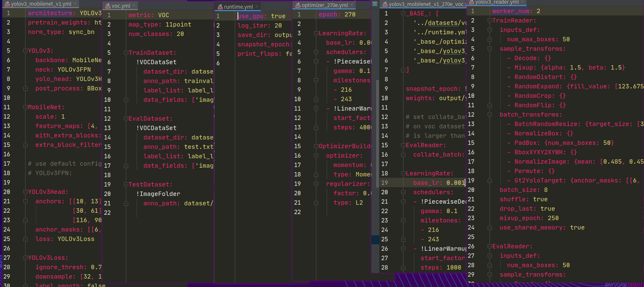
Task: Click the YAML file icon on voc.yml tab
Action: pyautogui.click(x=108, y=6)
